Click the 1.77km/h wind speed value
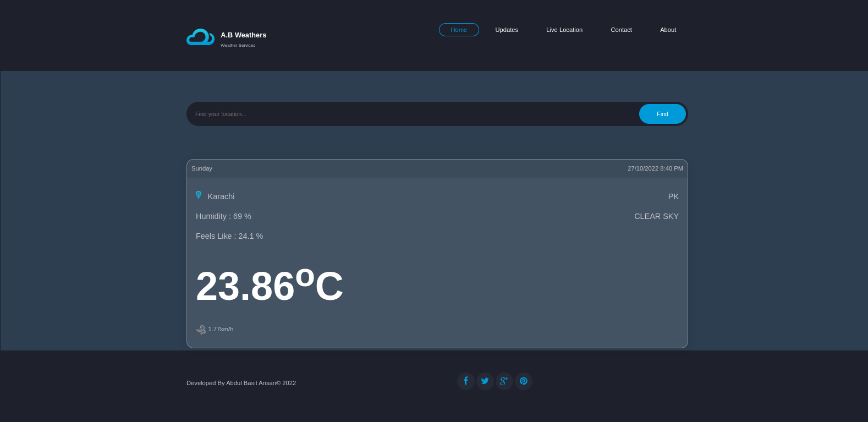868x422 pixels. (221, 329)
